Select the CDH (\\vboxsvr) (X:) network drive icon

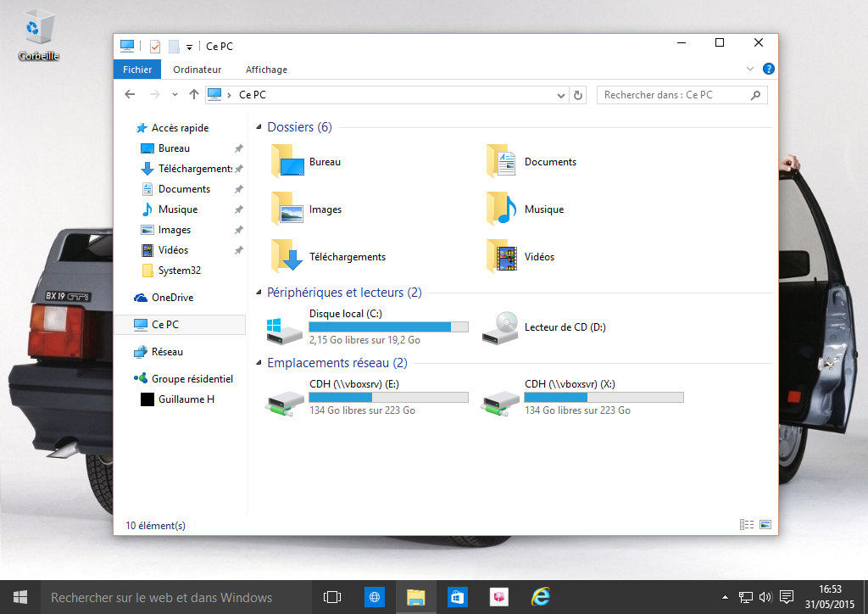[500, 403]
